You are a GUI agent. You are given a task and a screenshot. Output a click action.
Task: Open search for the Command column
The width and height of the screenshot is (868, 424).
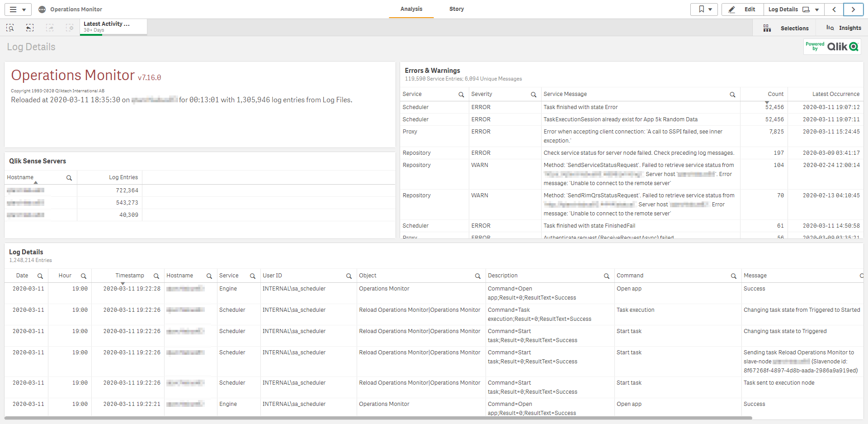point(734,276)
